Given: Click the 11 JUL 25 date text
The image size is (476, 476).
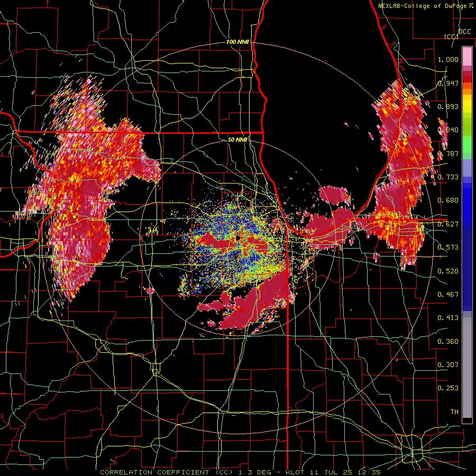Looking at the screenshot, I should [x=332, y=472].
